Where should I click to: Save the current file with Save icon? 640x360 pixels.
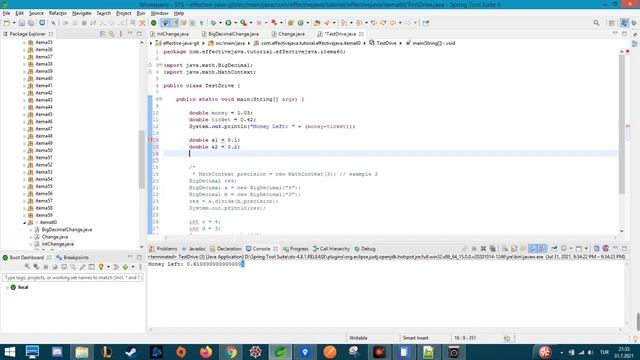click(22, 23)
